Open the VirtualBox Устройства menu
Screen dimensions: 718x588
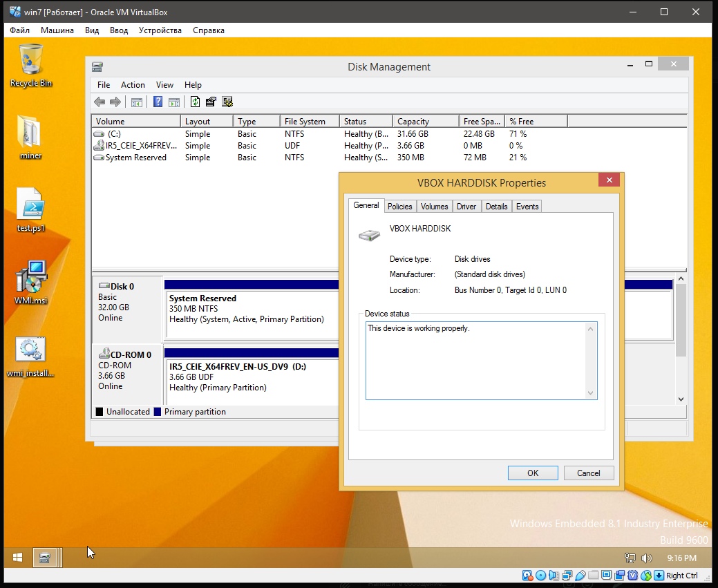[160, 30]
